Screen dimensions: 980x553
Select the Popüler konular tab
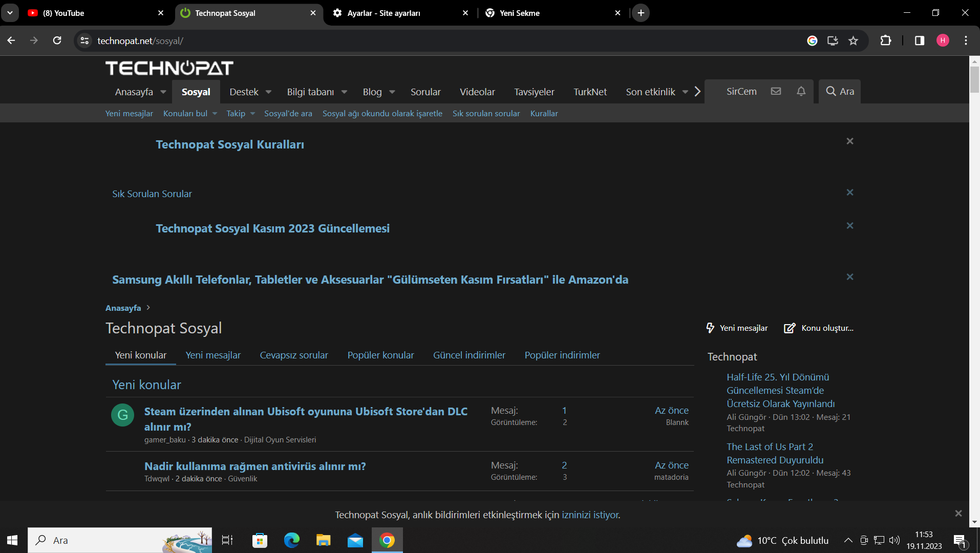[380, 355]
